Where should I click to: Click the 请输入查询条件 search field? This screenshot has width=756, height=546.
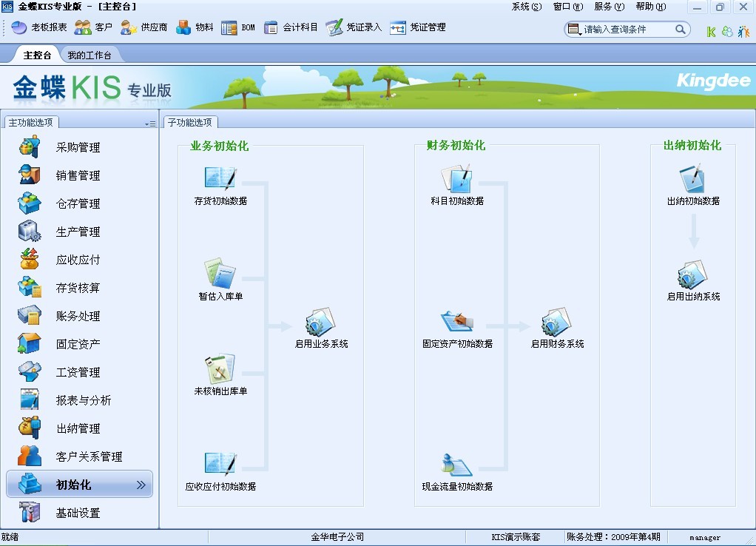627,30
